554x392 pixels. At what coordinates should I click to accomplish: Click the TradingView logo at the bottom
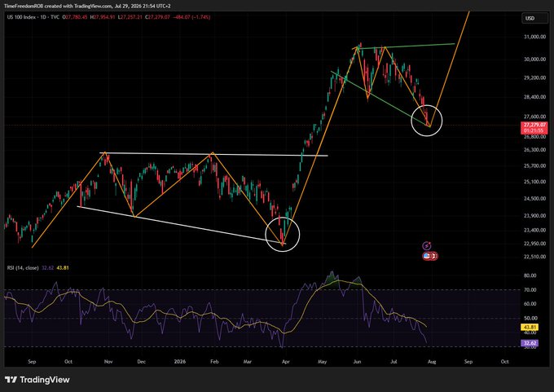37,380
